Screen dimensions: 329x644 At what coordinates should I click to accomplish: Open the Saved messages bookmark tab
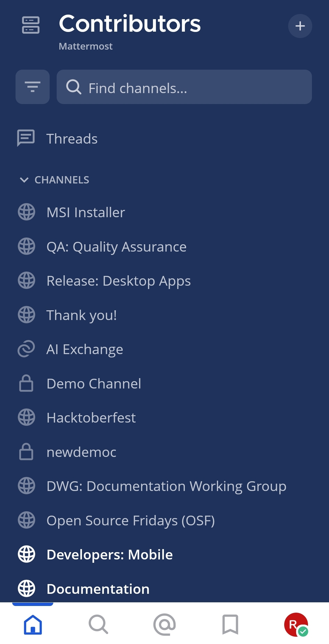[230, 624]
